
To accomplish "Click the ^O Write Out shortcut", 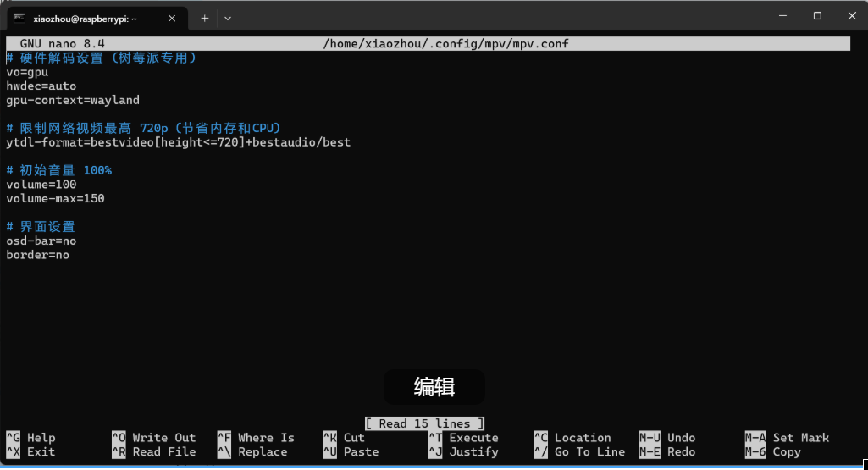I will click(154, 438).
